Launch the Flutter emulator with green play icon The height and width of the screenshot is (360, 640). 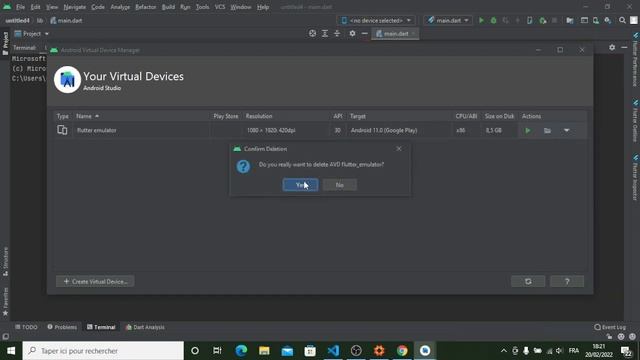(x=528, y=131)
